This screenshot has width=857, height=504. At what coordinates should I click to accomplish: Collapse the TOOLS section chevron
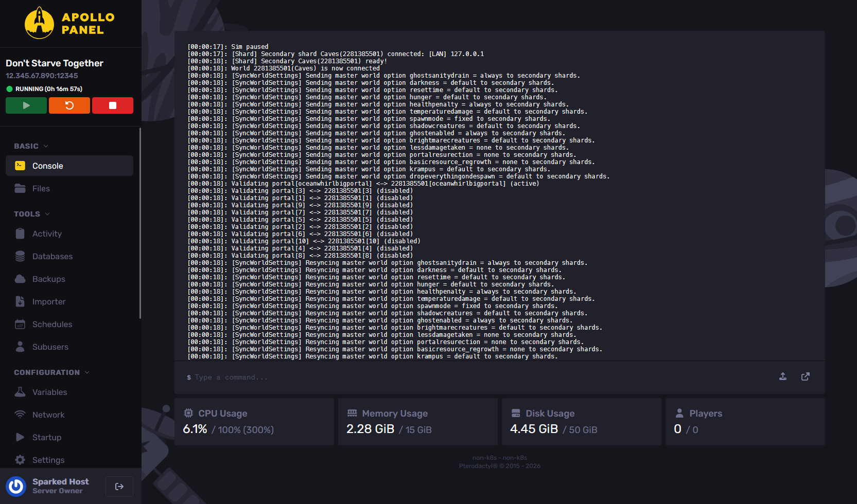47,214
